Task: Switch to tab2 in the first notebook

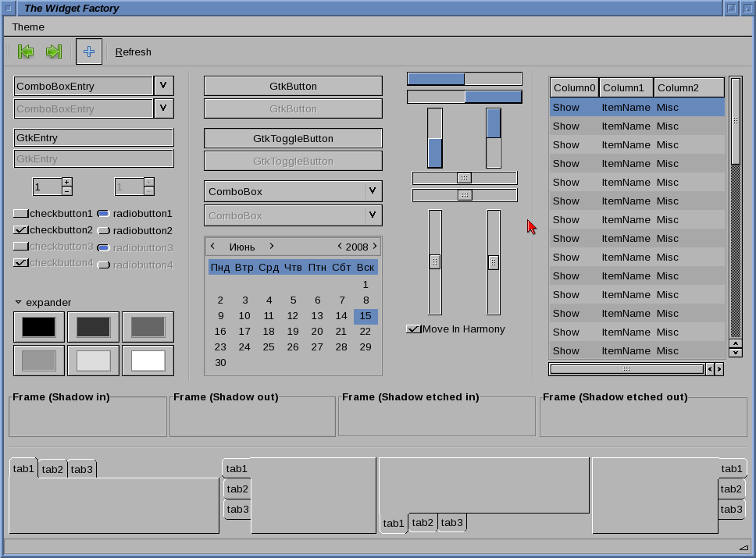Action: click(52, 468)
